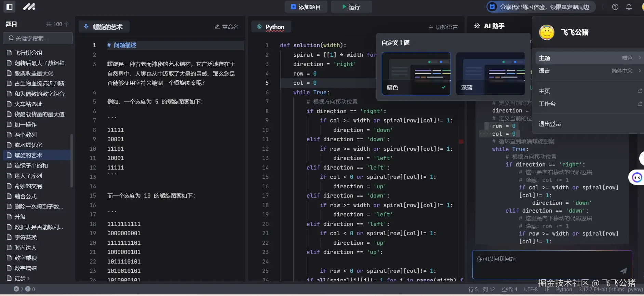This screenshot has height=296, width=644.
Task: Expand the 语言 简体中文 menu entry
Action: tap(589, 71)
